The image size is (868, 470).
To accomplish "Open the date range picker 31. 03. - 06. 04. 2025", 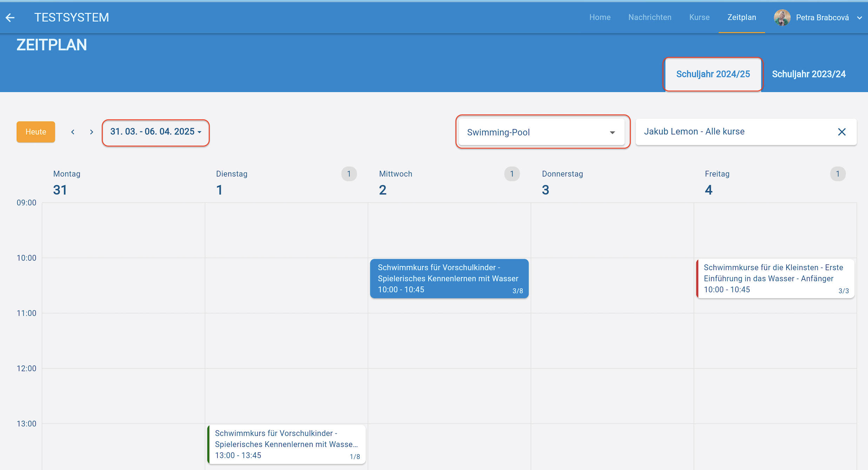I will pyautogui.click(x=155, y=132).
